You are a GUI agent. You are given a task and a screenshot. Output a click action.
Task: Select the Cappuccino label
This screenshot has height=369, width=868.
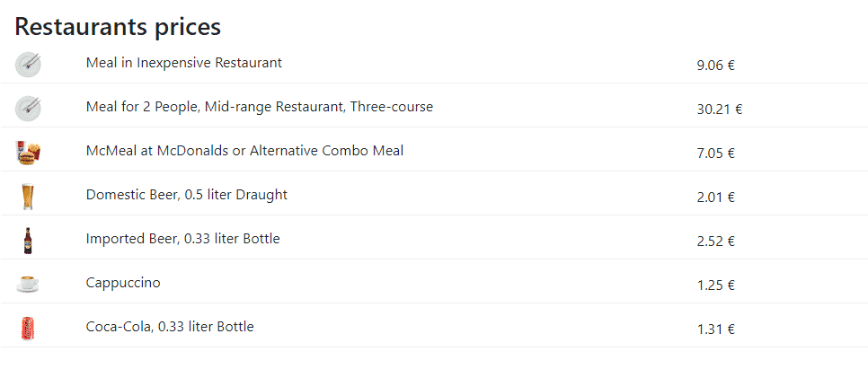(123, 283)
